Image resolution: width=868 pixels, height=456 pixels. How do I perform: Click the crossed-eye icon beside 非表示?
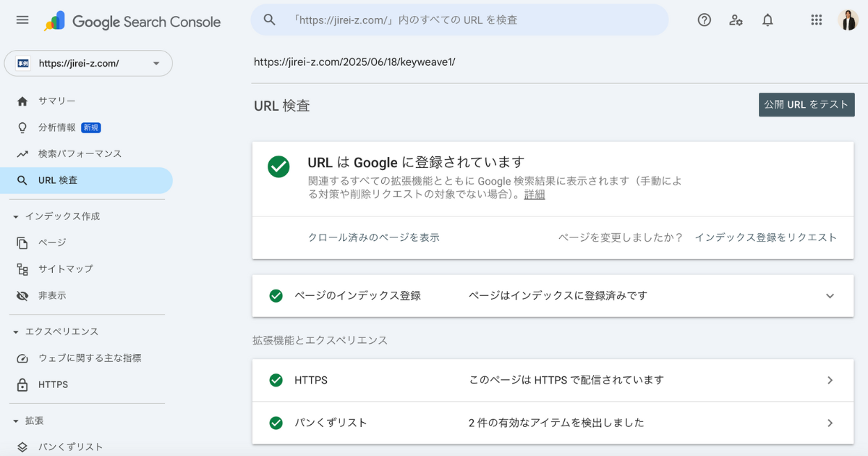(22, 296)
